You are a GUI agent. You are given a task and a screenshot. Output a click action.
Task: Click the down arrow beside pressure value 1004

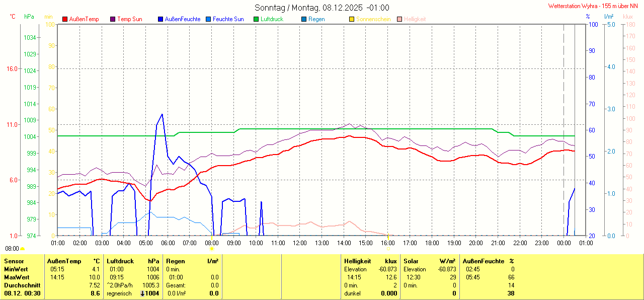tap(142, 293)
